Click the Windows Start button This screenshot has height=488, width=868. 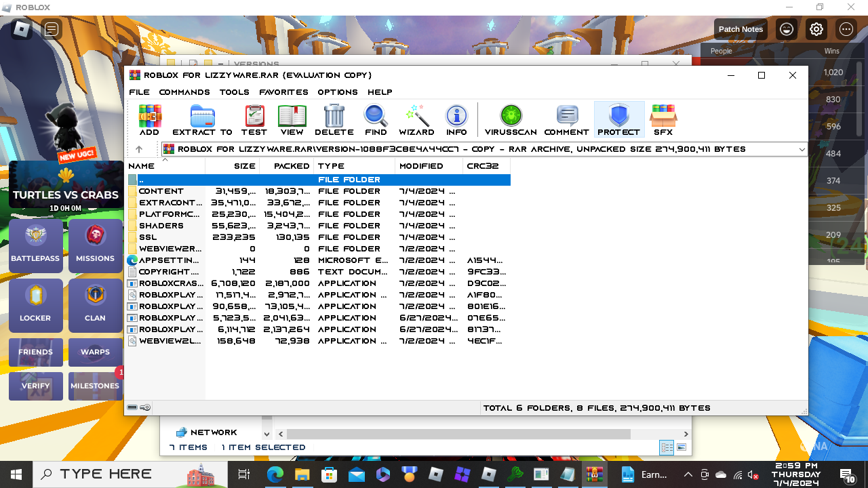(x=16, y=474)
